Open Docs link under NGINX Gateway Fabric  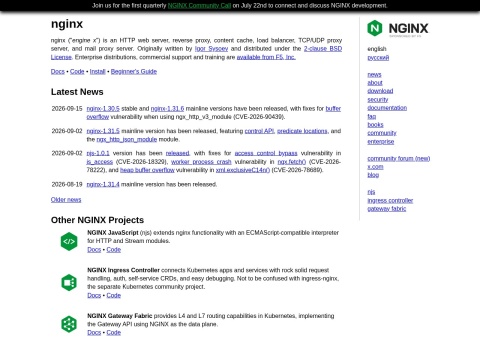point(94,333)
